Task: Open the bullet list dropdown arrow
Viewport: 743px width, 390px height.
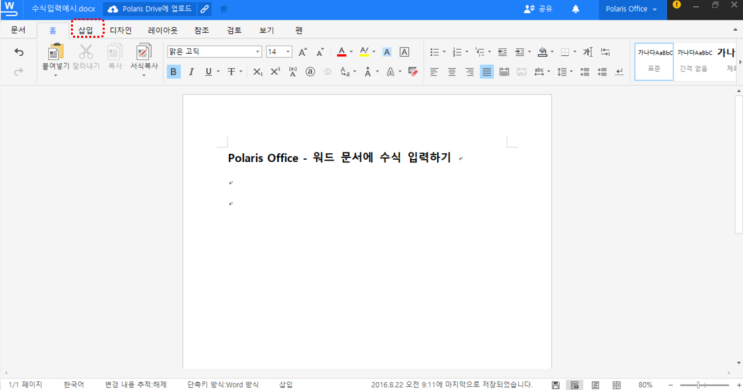Action: pyautogui.click(x=444, y=52)
